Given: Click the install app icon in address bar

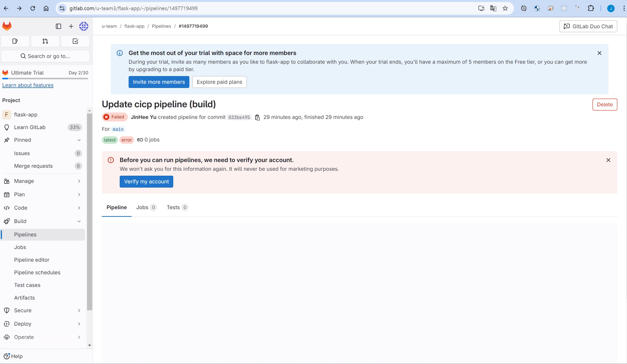Looking at the screenshot, I should pyautogui.click(x=481, y=8).
